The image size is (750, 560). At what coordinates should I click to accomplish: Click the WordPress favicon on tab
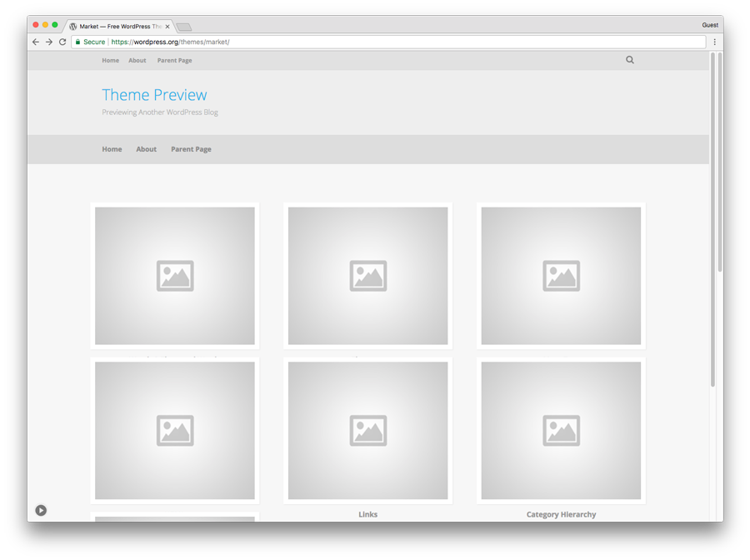(73, 27)
